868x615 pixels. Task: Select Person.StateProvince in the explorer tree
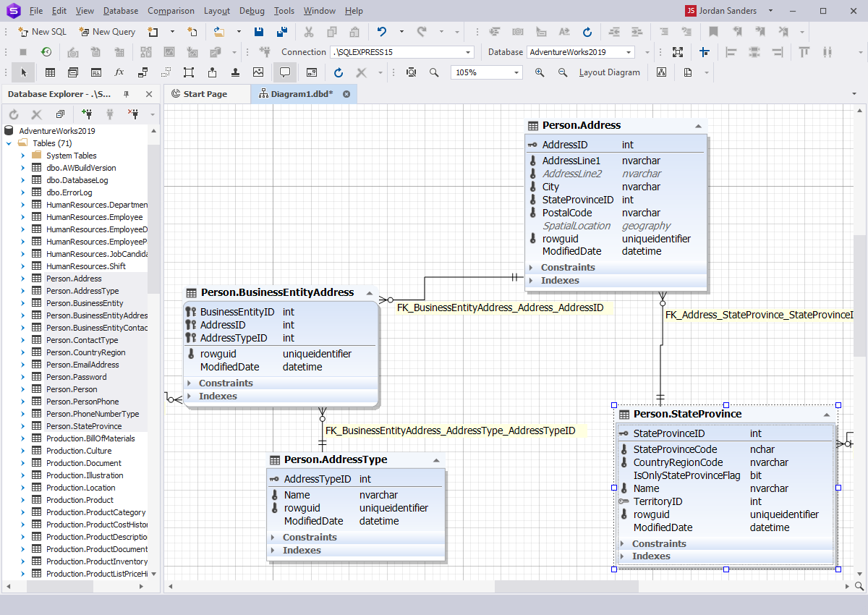tap(84, 426)
